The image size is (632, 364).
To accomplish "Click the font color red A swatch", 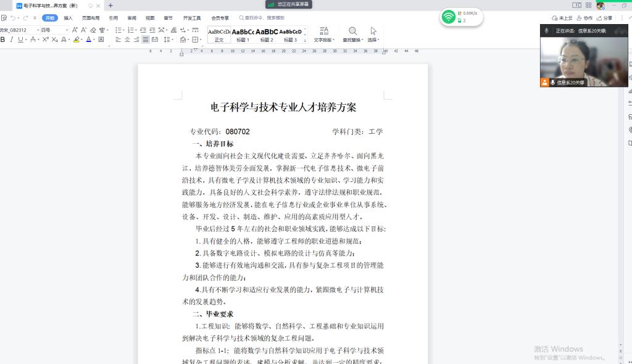I will (89, 39).
